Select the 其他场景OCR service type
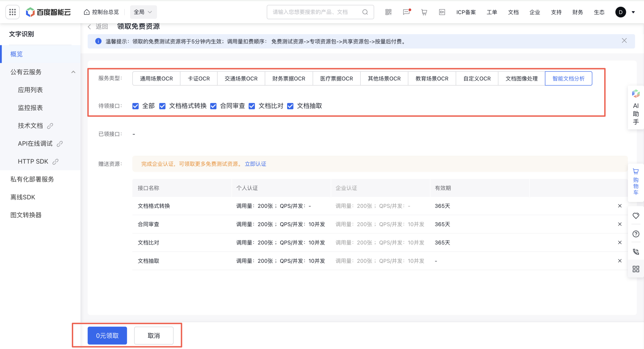This screenshot has width=644, height=349. coord(384,78)
